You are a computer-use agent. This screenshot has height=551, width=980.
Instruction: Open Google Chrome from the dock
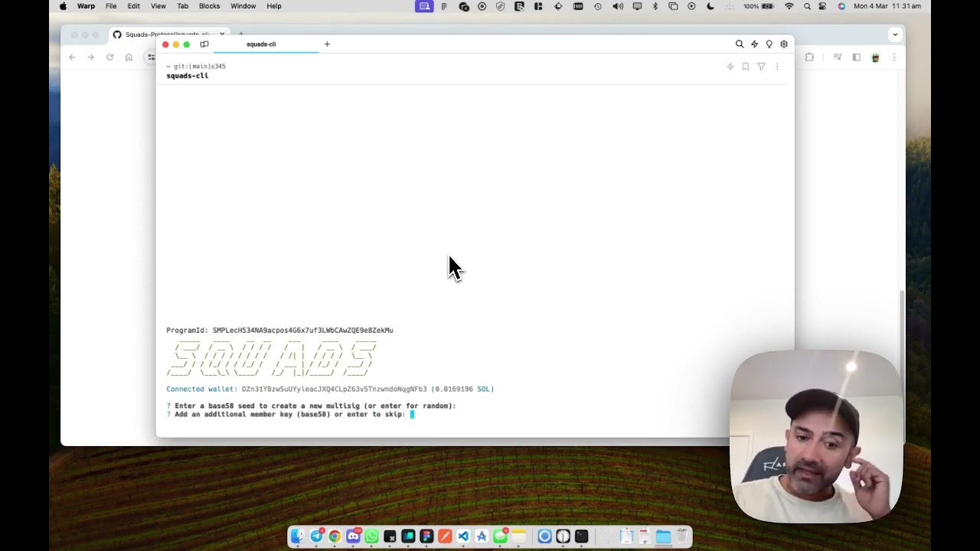pyautogui.click(x=335, y=536)
